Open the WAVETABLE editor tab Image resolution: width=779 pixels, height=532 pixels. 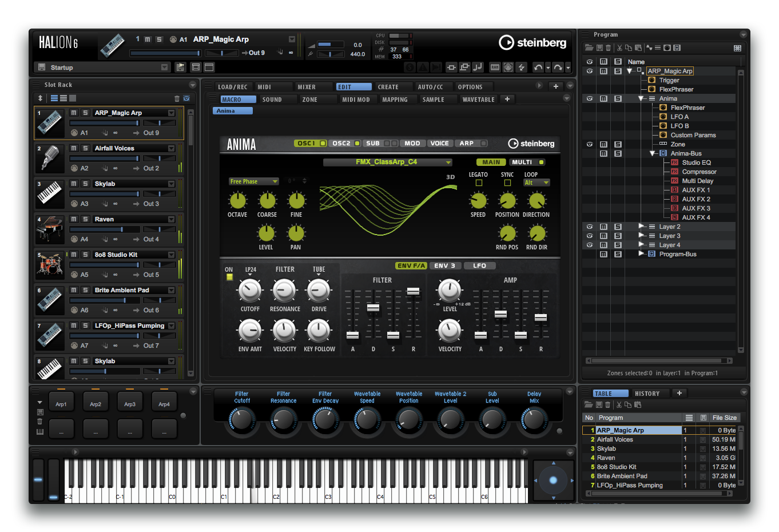pos(478,100)
